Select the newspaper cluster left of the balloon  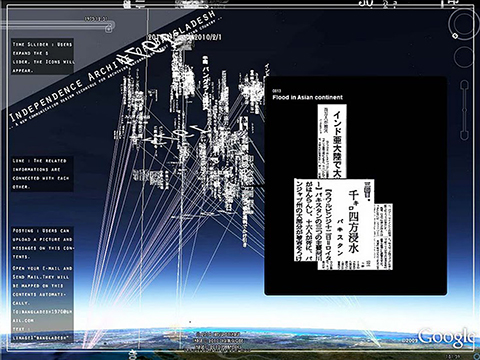click(x=251, y=90)
